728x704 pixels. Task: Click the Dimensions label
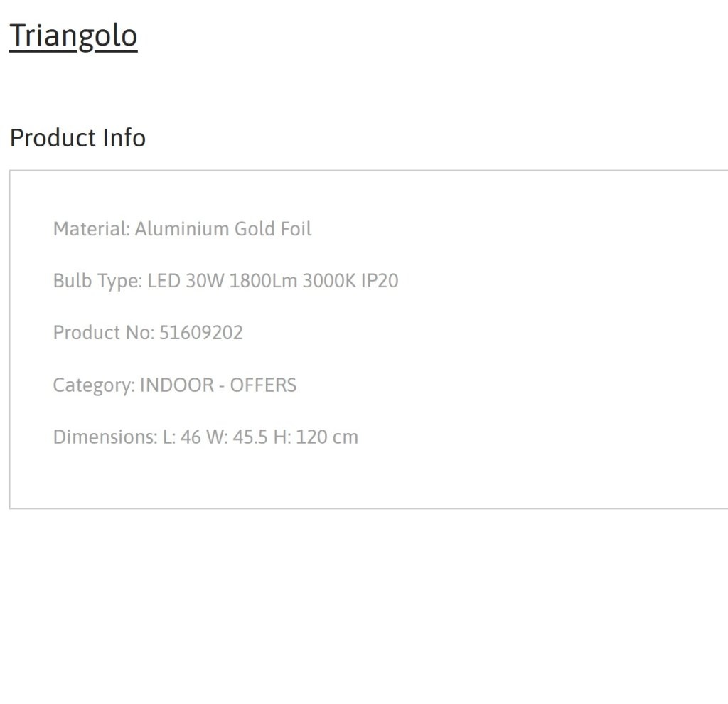105,437
